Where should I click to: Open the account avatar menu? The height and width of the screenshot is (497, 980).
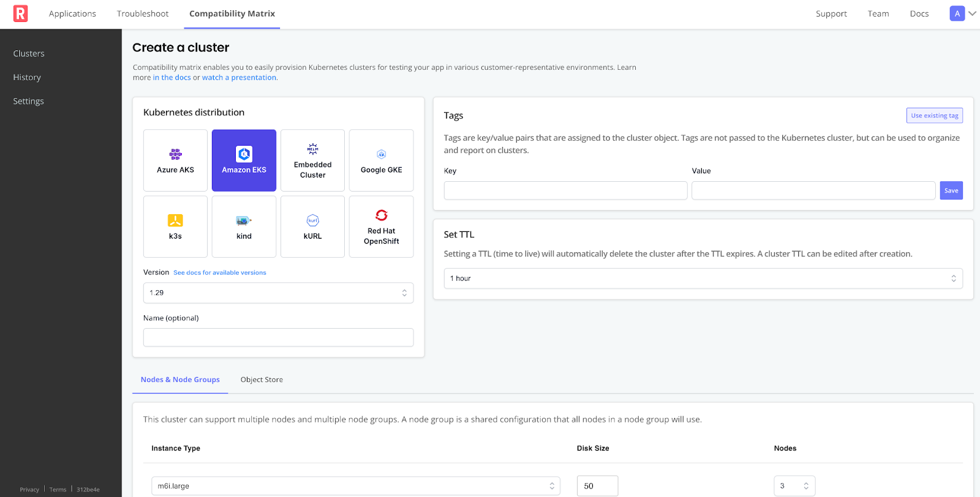[963, 13]
